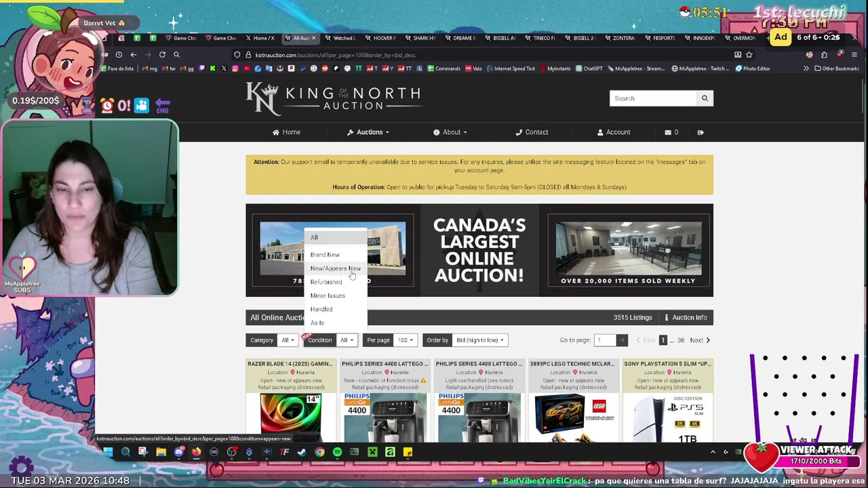Bookmark this page with the star icon
868x488 pixels.
pos(749,55)
